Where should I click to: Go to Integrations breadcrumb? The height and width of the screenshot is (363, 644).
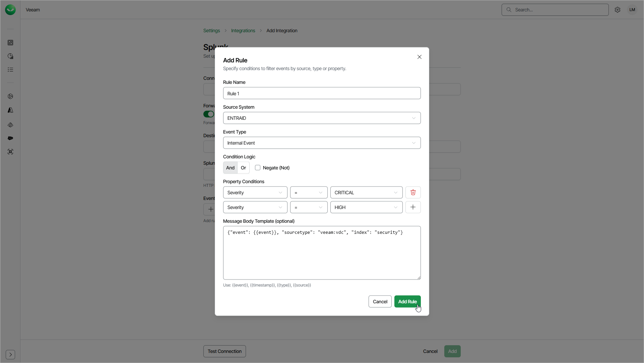coord(243,31)
